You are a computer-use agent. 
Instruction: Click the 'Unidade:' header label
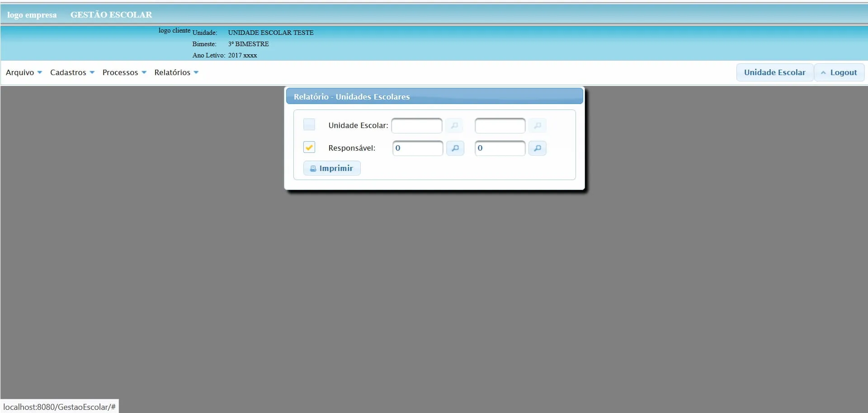(x=205, y=33)
